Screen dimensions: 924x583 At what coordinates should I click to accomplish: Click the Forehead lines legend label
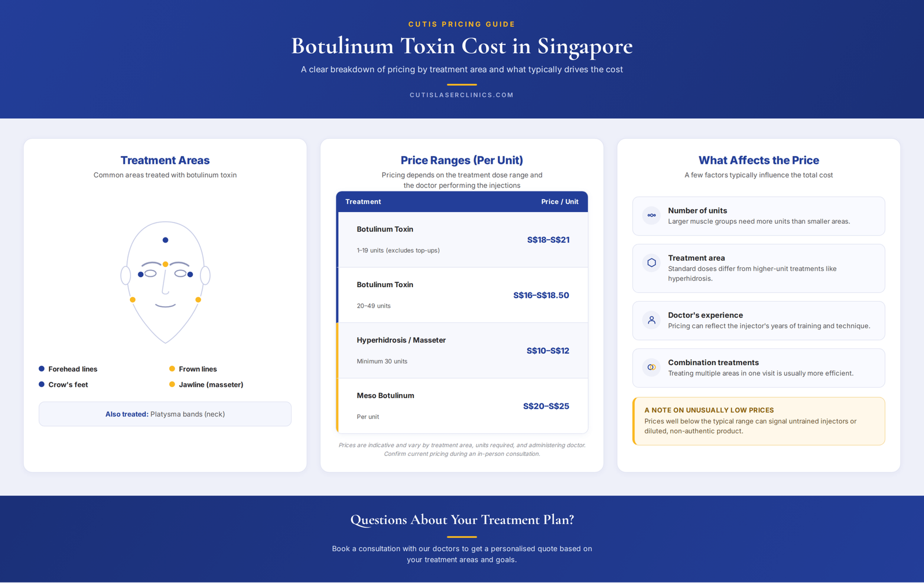73,369
